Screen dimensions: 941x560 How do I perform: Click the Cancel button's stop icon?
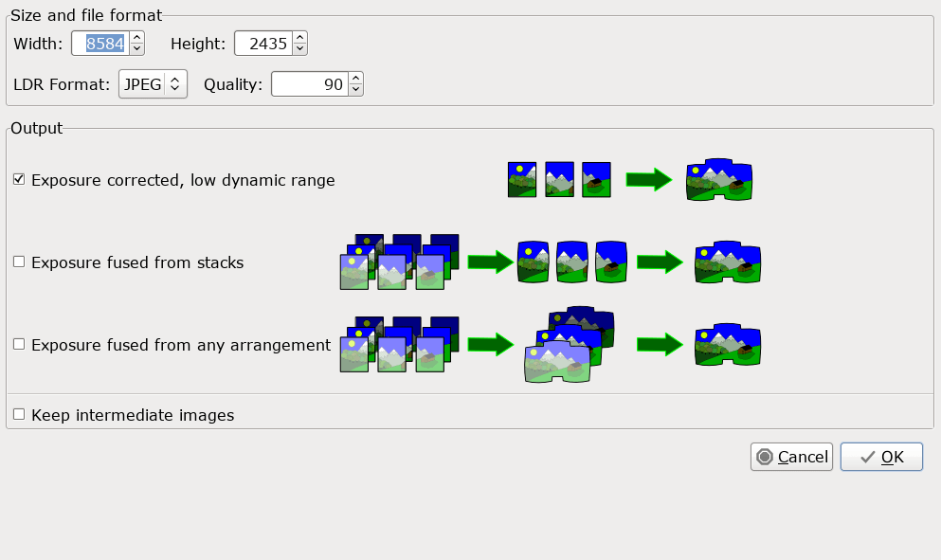pos(765,457)
